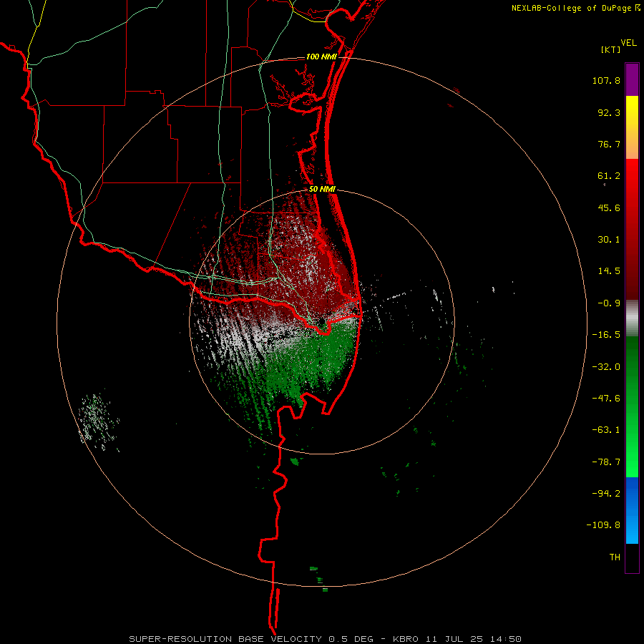Click the 107.8 velocity scale value
The height and width of the screenshot is (644, 644).
[x=606, y=80]
